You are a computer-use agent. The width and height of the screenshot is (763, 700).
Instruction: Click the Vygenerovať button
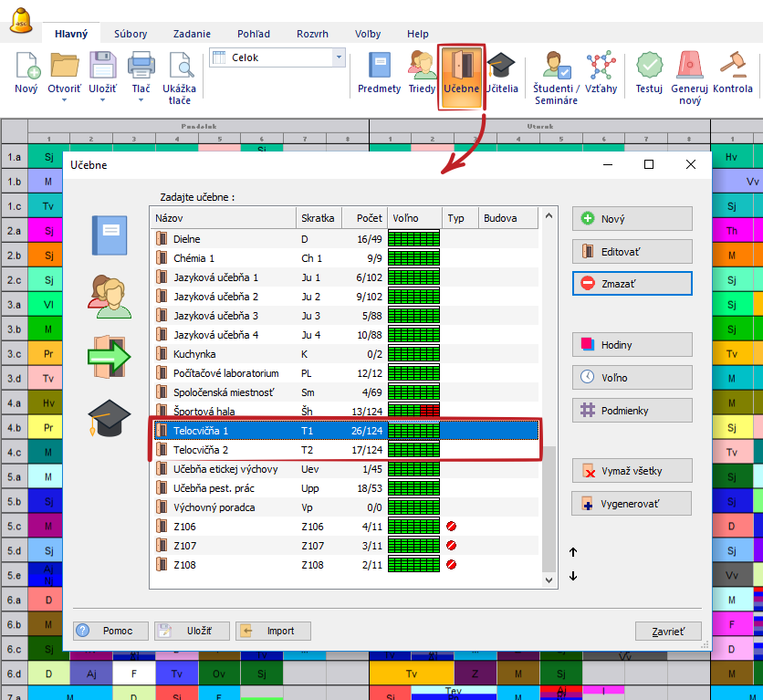tap(632, 504)
